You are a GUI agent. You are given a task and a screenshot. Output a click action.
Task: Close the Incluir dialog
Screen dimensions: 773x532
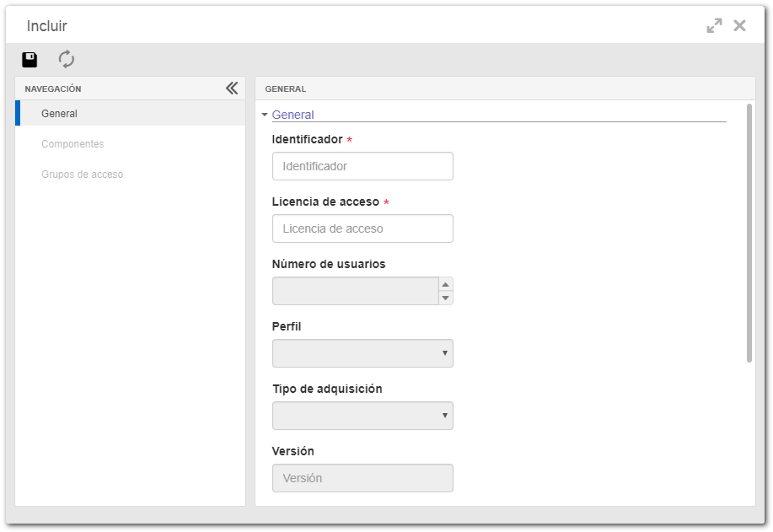(739, 25)
